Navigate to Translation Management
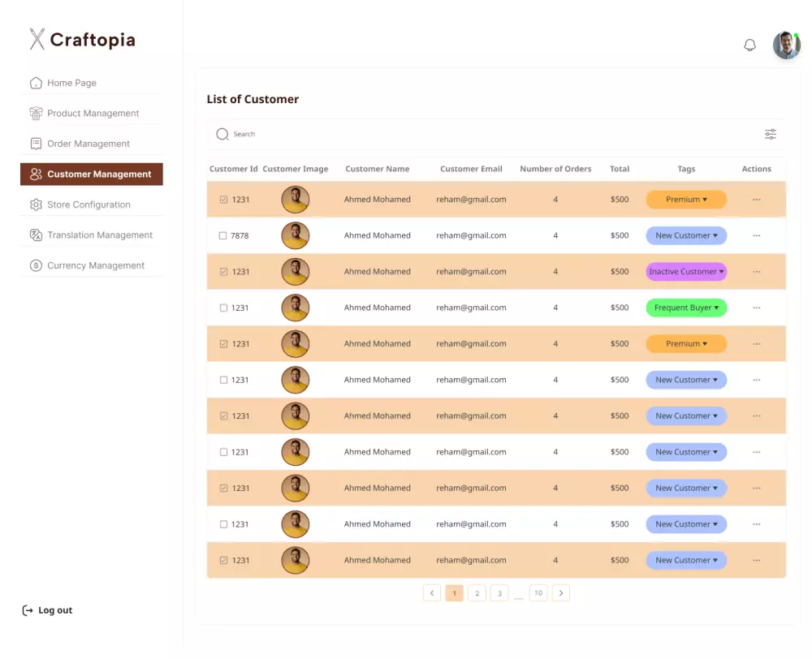 pyautogui.click(x=97, y=235)
